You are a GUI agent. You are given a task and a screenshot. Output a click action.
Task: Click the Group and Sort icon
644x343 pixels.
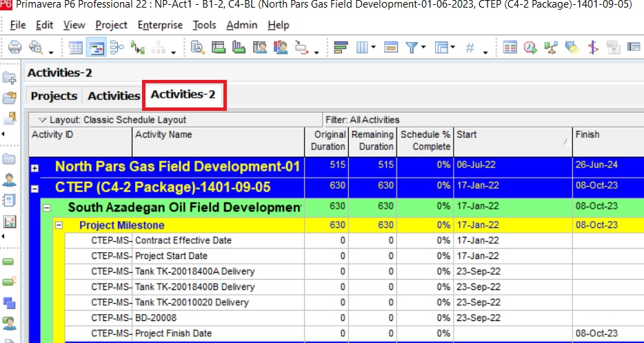pos(441,48)
